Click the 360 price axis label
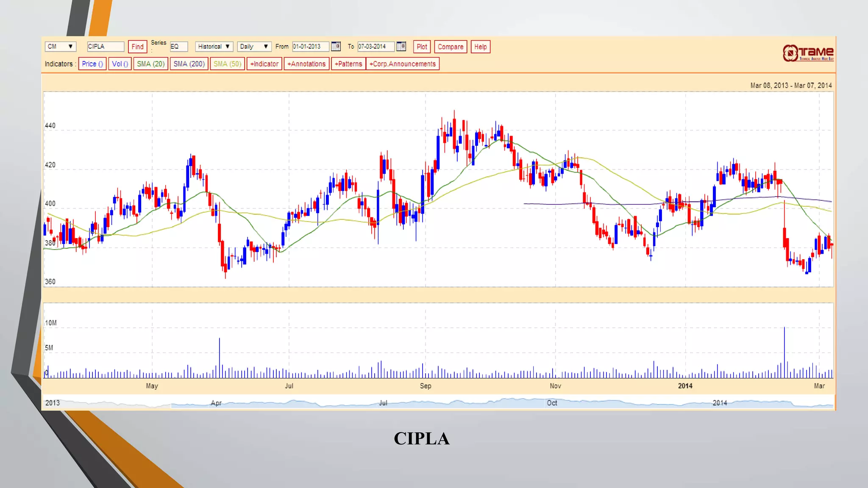 click(50, 282)
